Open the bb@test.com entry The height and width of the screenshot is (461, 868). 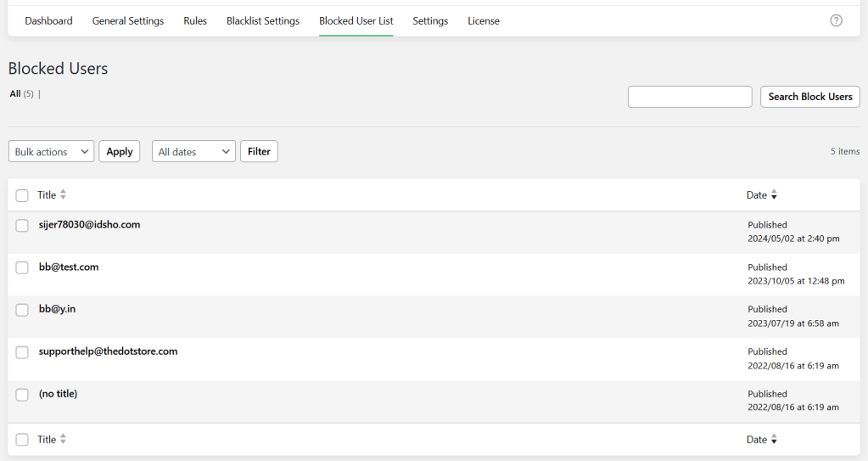[69, 267]
